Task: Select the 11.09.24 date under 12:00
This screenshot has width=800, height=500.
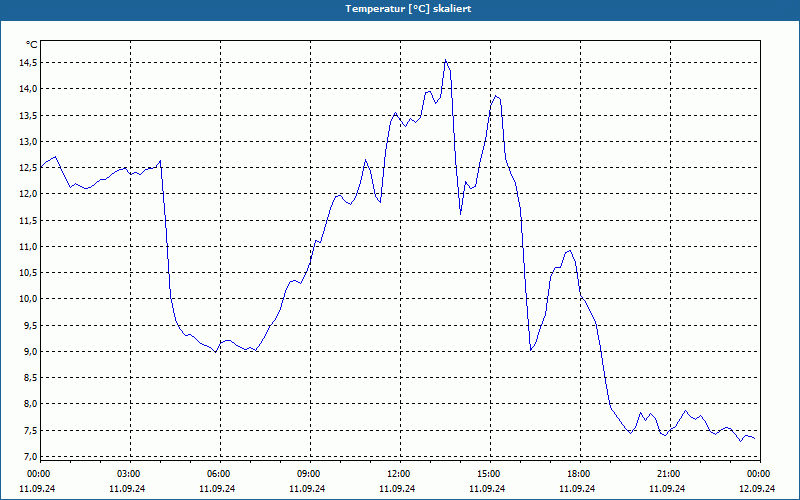Action: click(397, 488)
